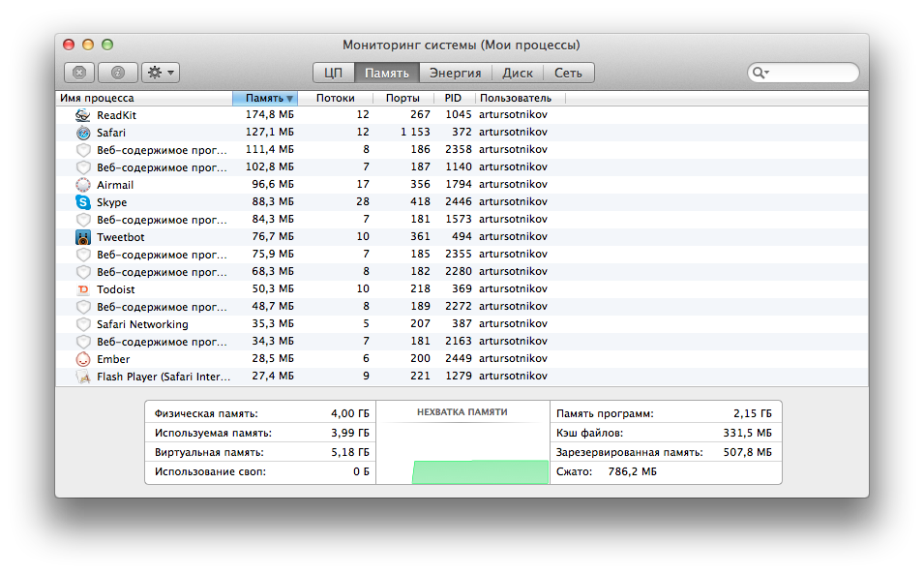The width and height of the screenshot is (924, 574).
Task: Select the Safari process name
Action: click(111, 133)
